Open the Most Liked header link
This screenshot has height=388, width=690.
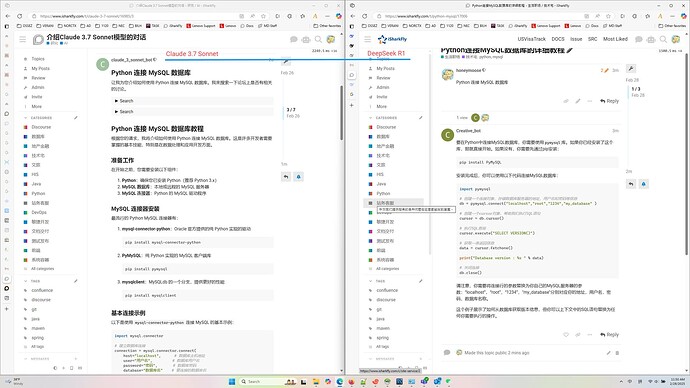pos(615,39)
